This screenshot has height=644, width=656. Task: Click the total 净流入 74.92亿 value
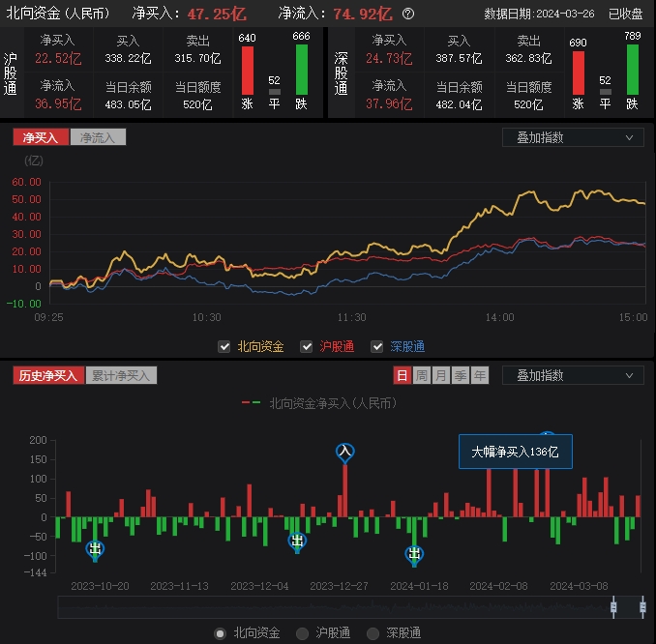363,15
